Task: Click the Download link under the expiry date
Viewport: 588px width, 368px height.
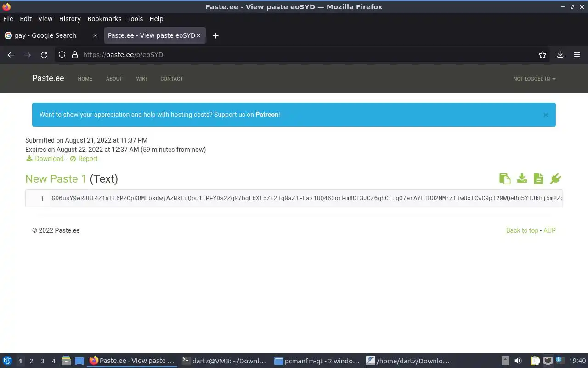Action: click(x=49, y=159)
